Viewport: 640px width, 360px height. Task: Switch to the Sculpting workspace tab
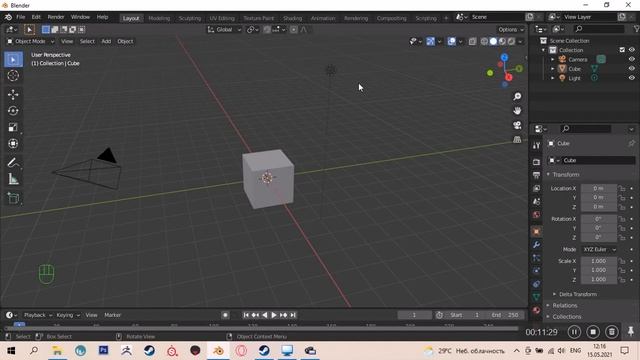190,18
